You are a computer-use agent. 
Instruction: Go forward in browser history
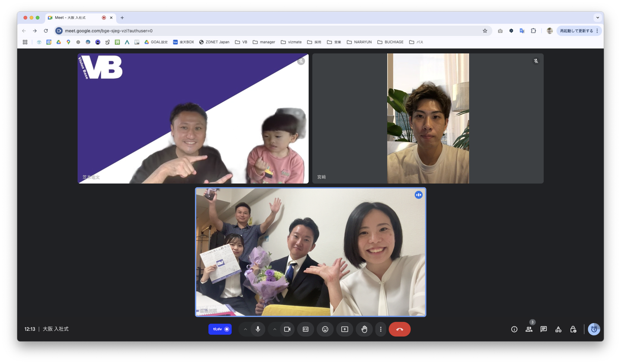pyautogui.click(x=35, y=31)
